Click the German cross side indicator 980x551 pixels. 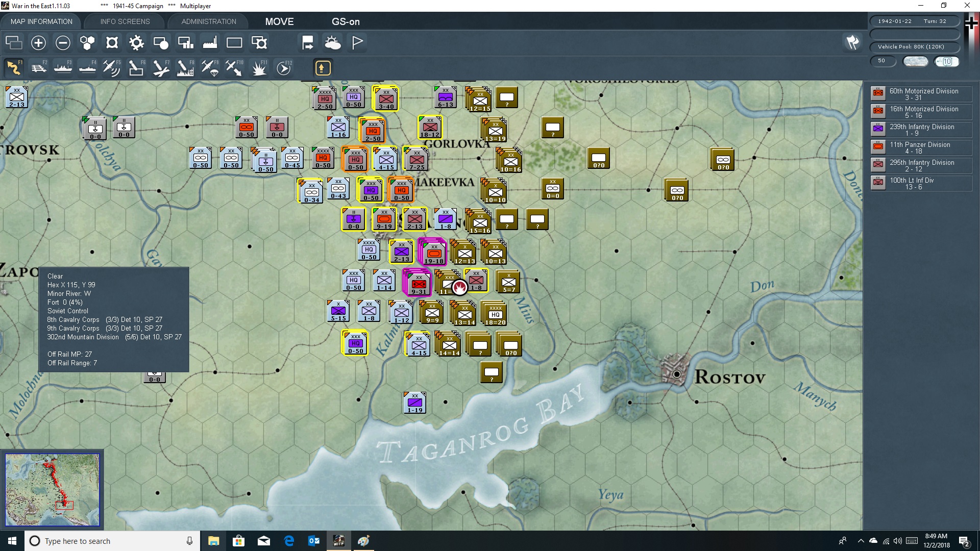coord(971,23)
